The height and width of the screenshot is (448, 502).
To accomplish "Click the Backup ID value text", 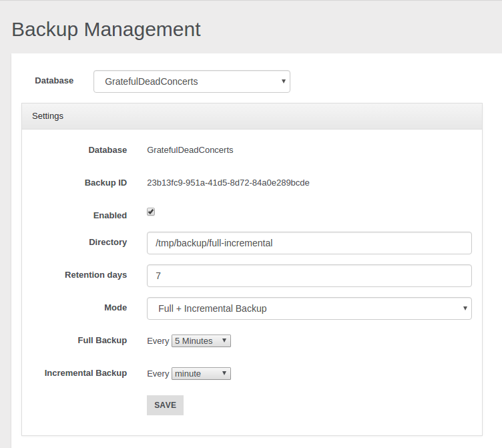I will coord(228,182).
